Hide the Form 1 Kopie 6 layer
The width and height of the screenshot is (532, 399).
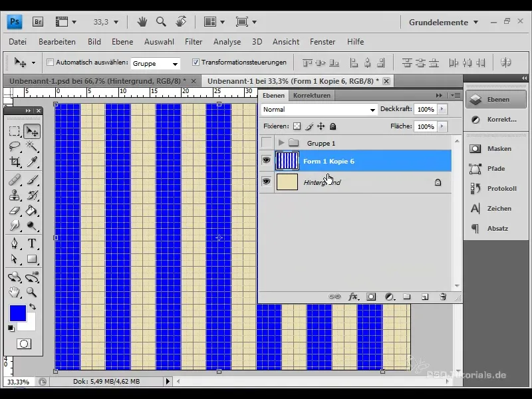pos(267,160)
